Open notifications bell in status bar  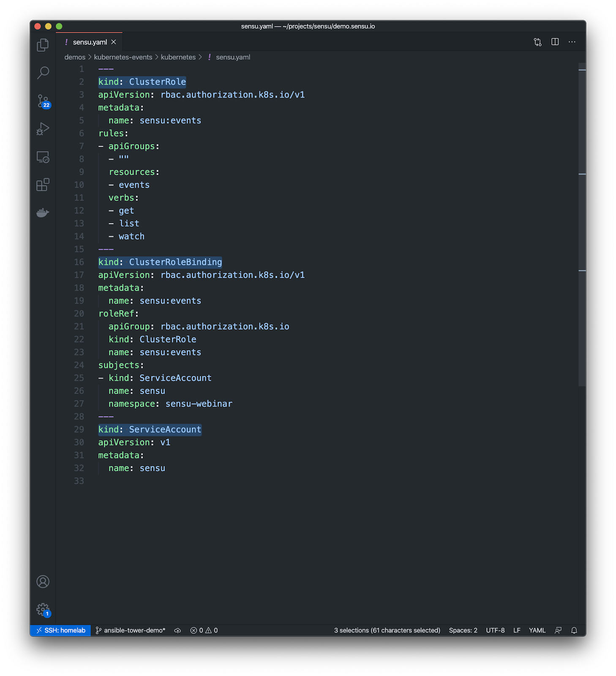[x=574, y=630]
